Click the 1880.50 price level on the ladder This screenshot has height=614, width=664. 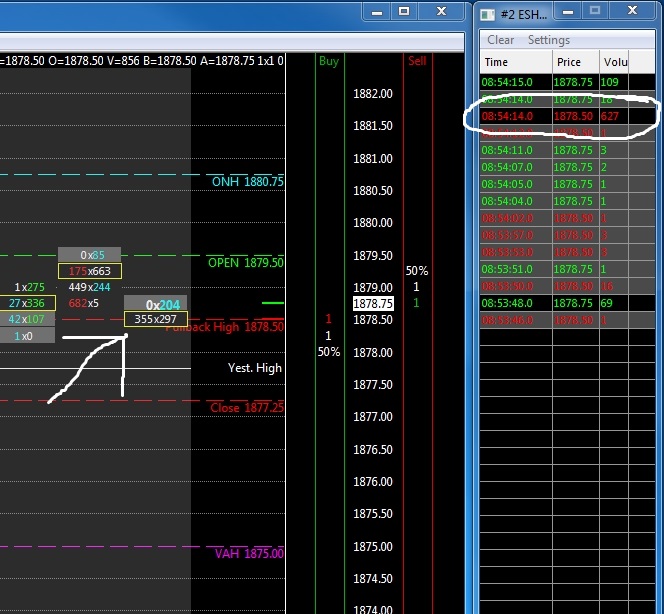(x=373, y=191)
